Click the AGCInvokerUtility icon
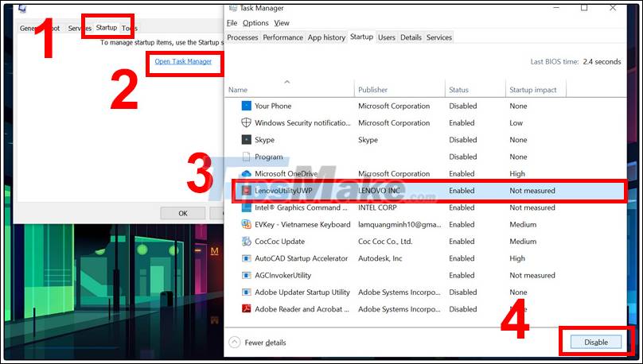 pyautogui.click(x=246, y=275)
